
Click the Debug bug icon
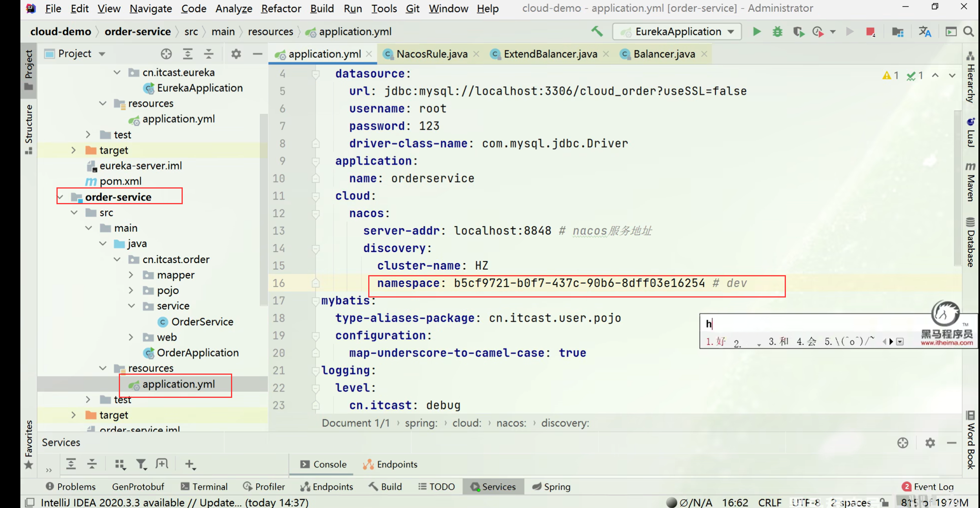point(777,31)
